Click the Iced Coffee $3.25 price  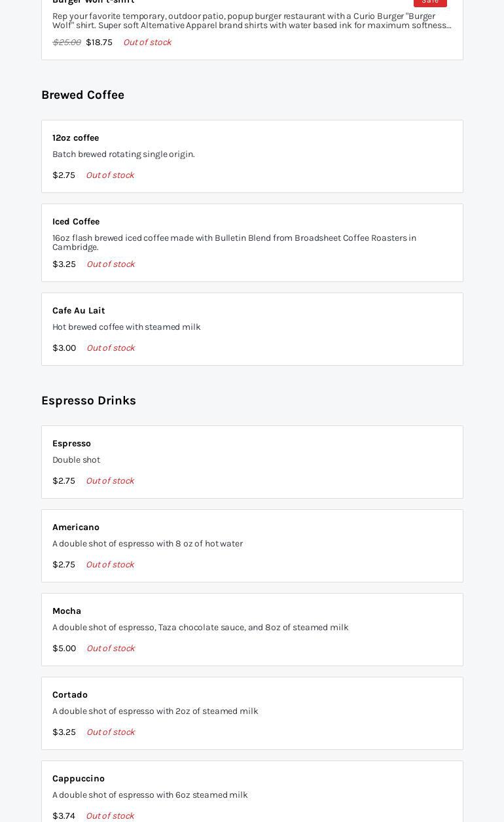pyautogui.click(x=64, y=264)
